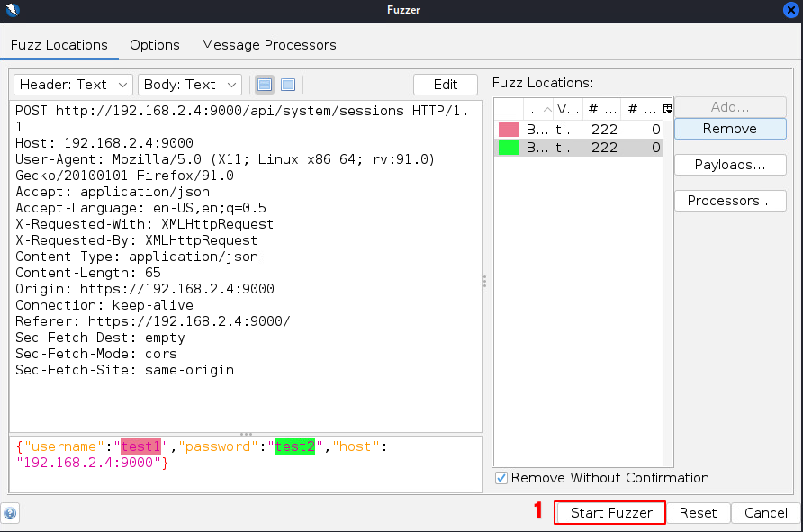
Task: Open the Body: Text dropdown
Action: 189,85
